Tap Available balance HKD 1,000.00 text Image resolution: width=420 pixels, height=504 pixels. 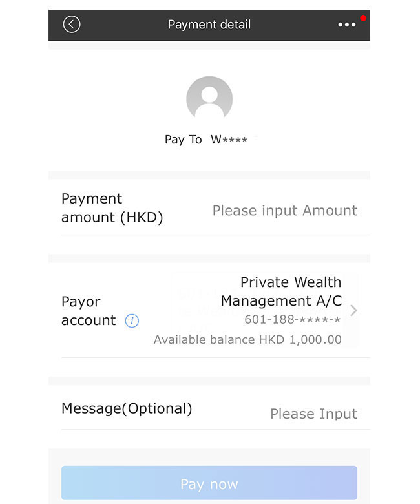coord(247,340)
